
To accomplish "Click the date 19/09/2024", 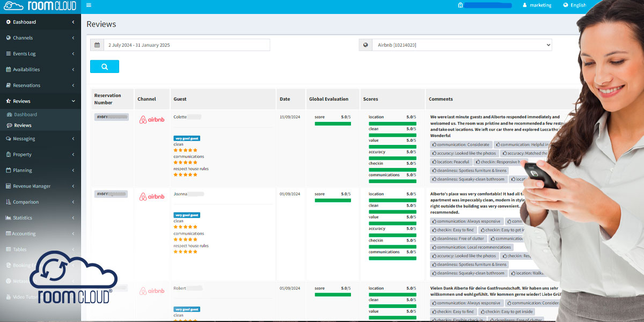I will pyautogui.click(x=290, y=117).
